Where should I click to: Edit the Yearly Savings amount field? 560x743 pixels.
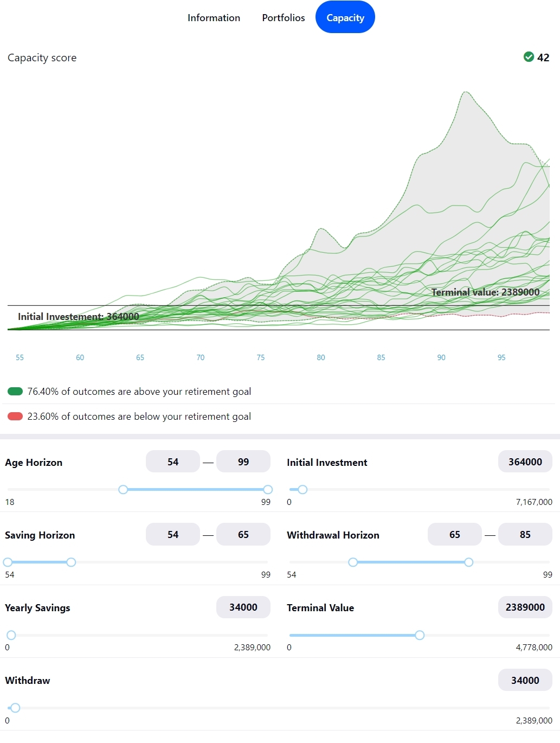(x=243, y=607)
